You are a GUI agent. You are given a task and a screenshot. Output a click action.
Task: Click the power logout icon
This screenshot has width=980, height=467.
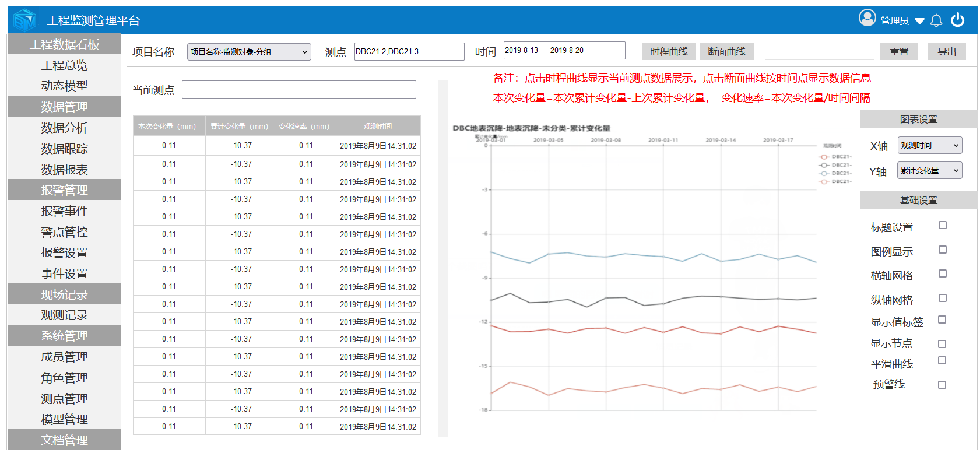pos(957,20)
